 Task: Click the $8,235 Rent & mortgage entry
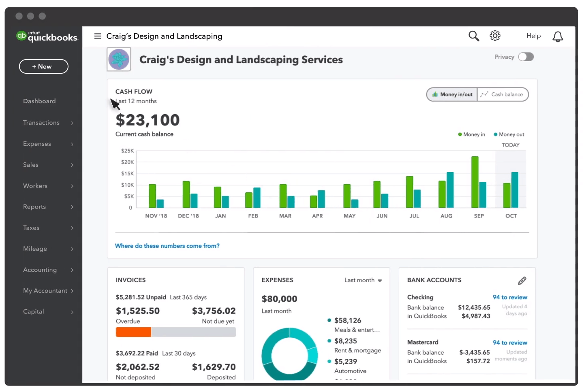click(355, 345)
